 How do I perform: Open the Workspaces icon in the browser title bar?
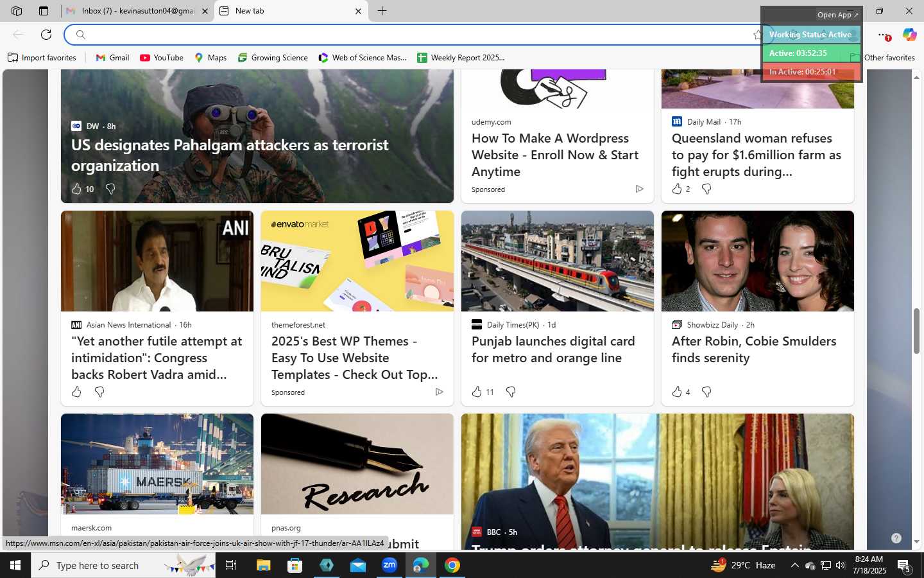(17, 11)
